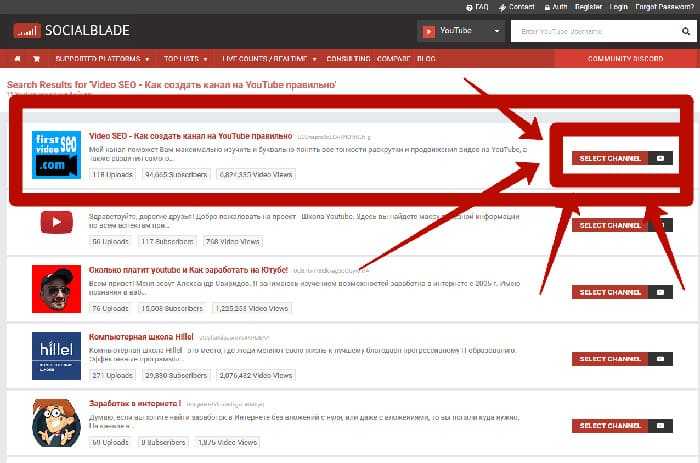Click the Social Blade logo
Image resolution: width=700 pixels, height=463 pixels.
pos(71,30)
